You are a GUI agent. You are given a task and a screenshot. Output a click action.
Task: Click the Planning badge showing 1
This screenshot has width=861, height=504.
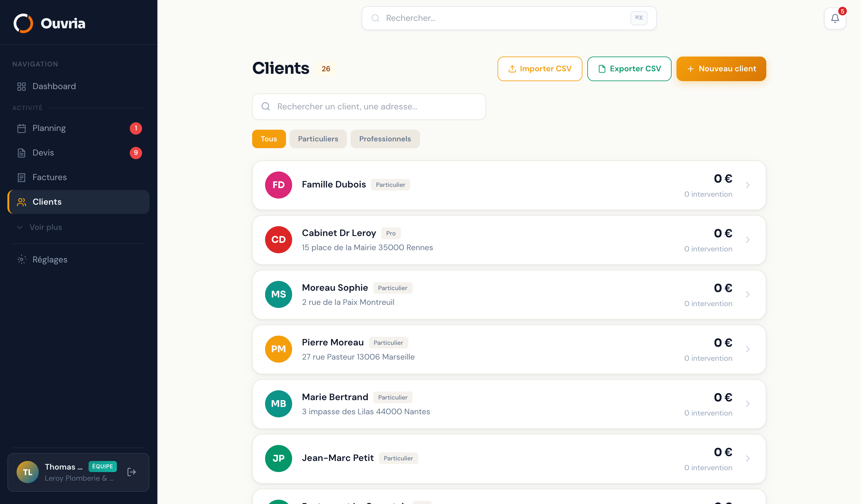136,128
